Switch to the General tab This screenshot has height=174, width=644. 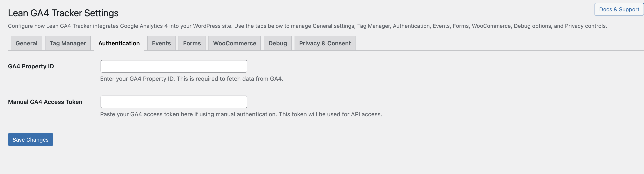(x=26, y=43)
